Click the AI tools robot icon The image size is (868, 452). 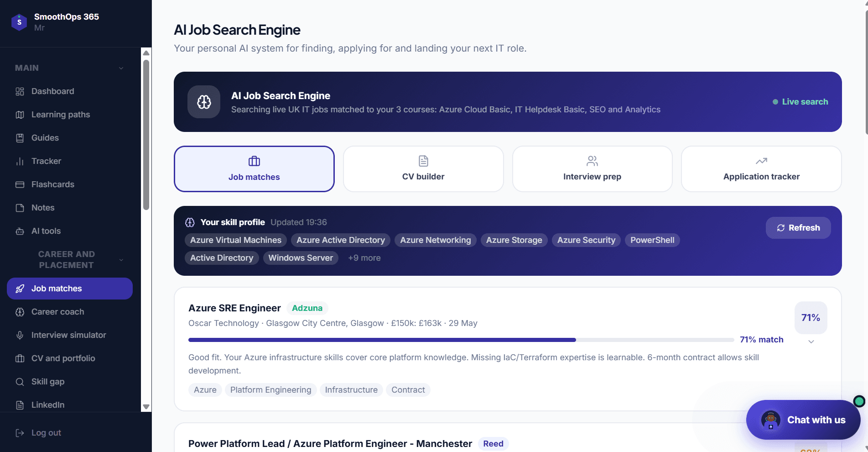[20, 231]
